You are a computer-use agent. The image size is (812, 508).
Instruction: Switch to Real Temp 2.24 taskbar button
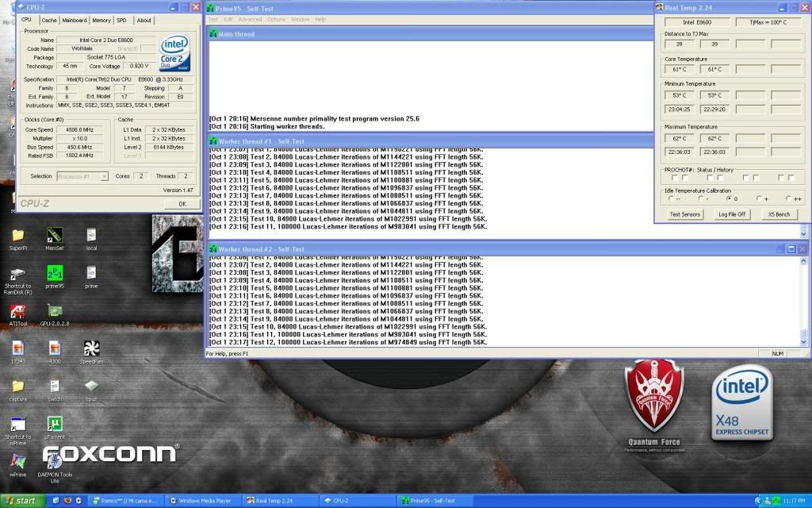point(280,501)
